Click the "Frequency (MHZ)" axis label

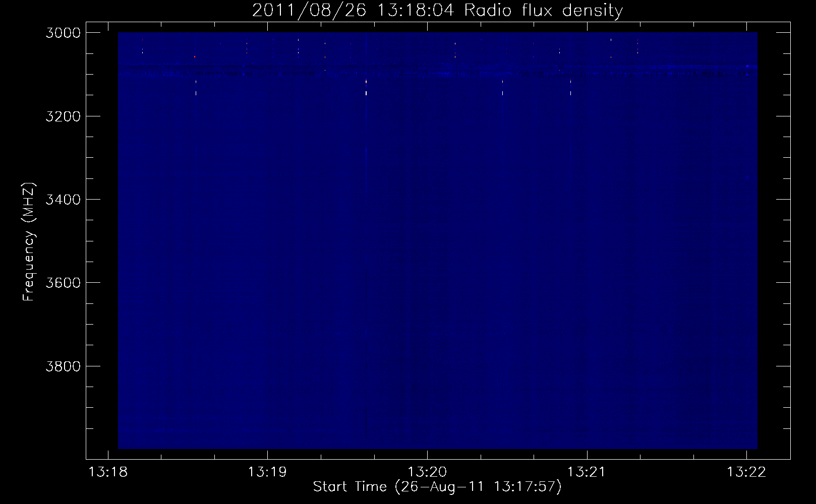[x=29, y=242]
